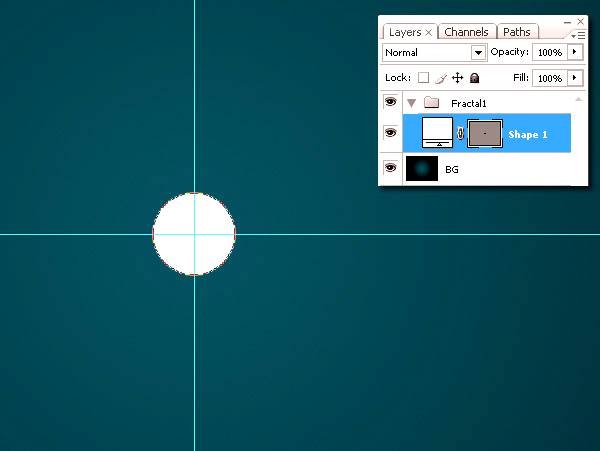The width and height of the screenshot is (600, 451).
Task: Click the link icon on Shape 1 layer
Action: pos(460,133)
